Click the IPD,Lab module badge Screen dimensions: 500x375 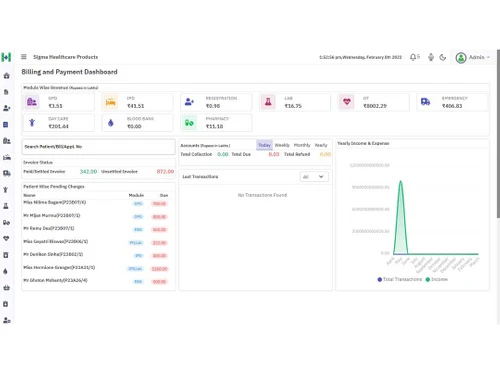(x=136, y=269)
